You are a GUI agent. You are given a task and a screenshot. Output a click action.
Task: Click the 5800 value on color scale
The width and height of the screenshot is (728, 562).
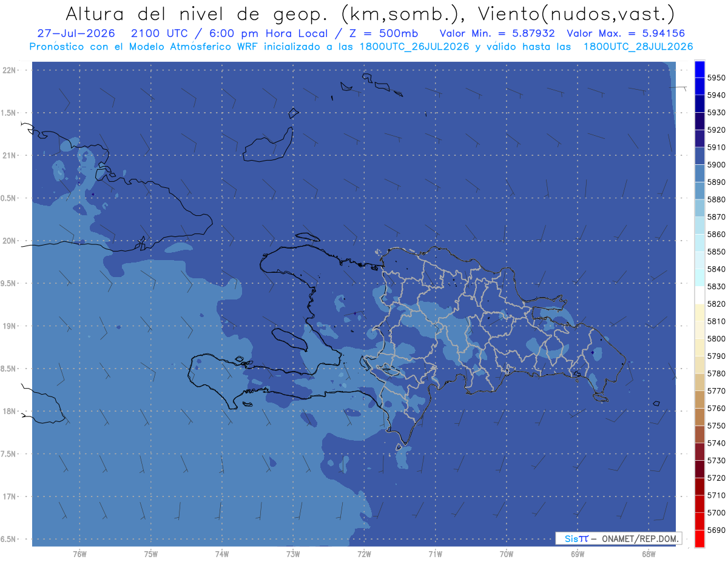(716, 338)
